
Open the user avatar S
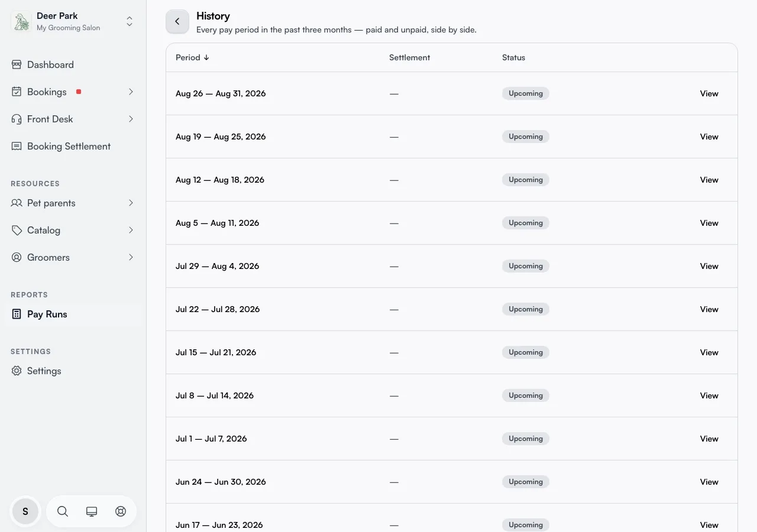pyautogui.click(x=25, y=511)
